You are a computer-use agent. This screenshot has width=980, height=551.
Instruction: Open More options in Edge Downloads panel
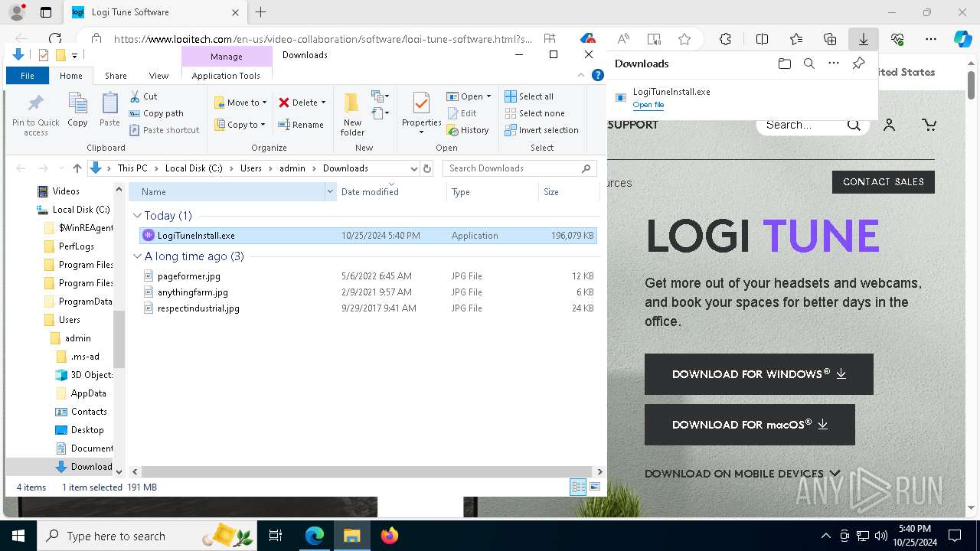pyautogui.click(x=833, y=64)
